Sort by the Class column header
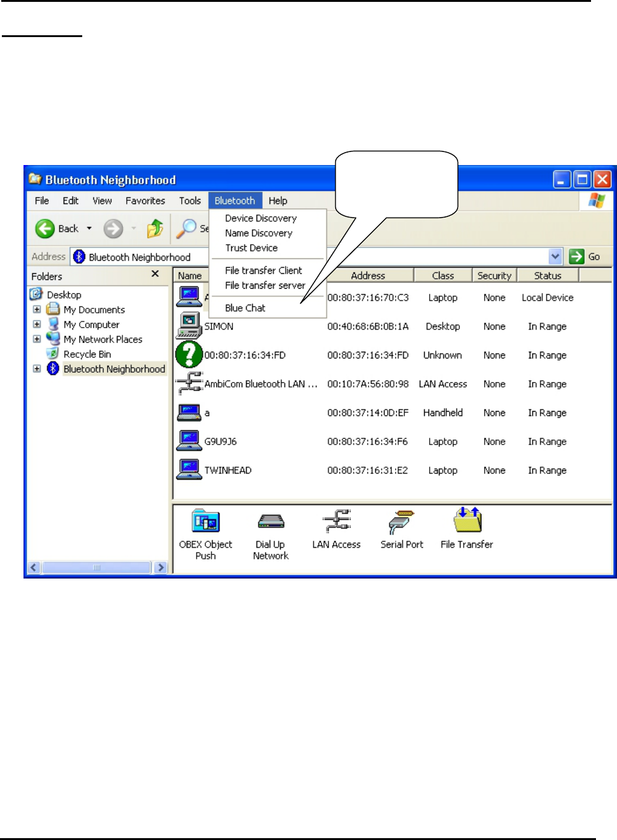 [443, 276]
